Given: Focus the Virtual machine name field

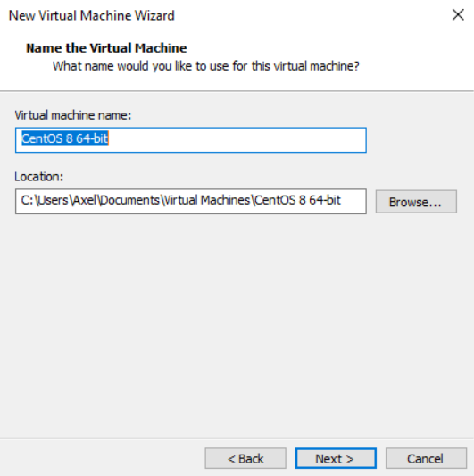Looking at the screenshot, I should [191, 140].
